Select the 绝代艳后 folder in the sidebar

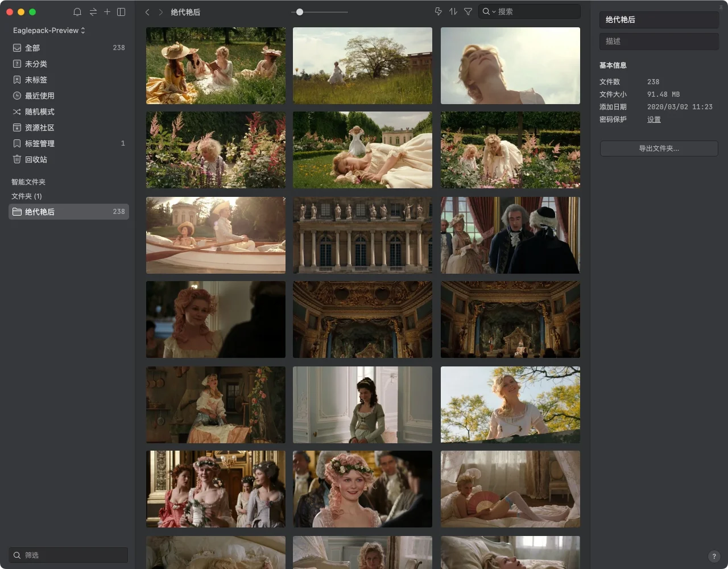pos(69,212)
